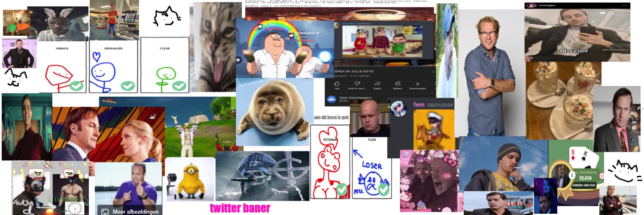644x215 pixels.
Task: Click the thumbs-up like icon showing 193
Action: pyautogui.click(x=337, y=83)
